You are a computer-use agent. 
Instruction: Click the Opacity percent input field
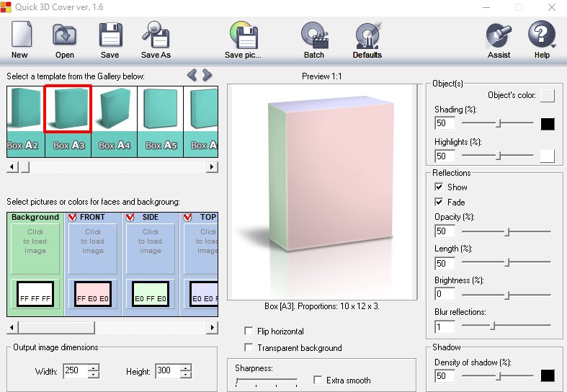pyautogui.click(x=445, y=231)
